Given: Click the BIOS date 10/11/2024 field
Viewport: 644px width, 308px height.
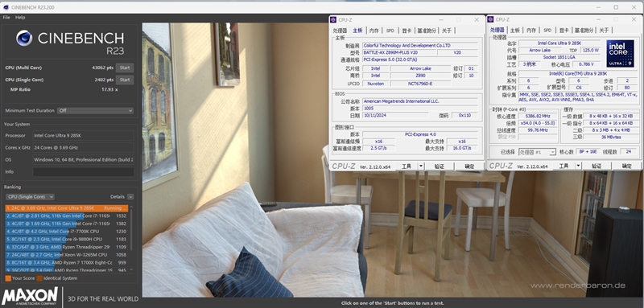Looking at the screenshot, I should pos(395,116).
